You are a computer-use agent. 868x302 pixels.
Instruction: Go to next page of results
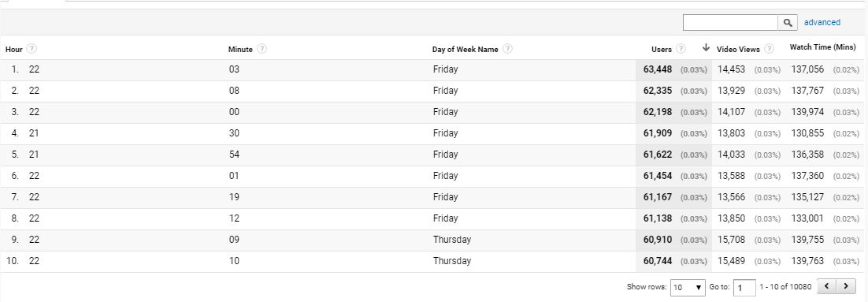846,286
